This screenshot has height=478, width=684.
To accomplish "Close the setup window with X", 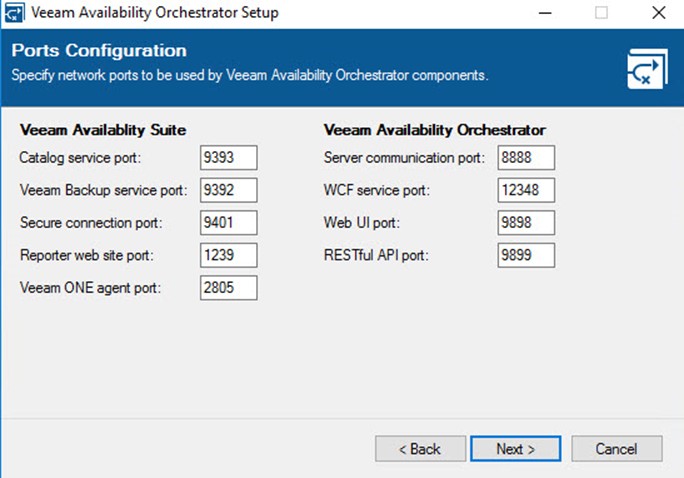I will [x=659, y=13].
